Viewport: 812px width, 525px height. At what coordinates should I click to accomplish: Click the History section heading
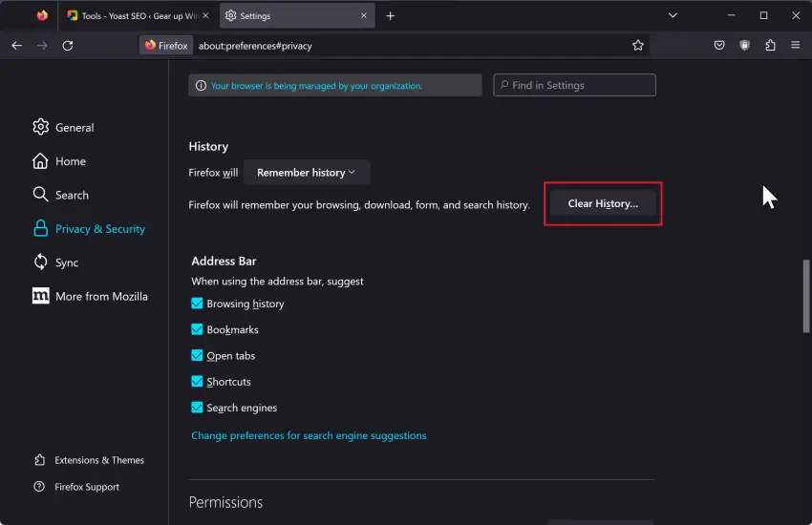point(208,146)
